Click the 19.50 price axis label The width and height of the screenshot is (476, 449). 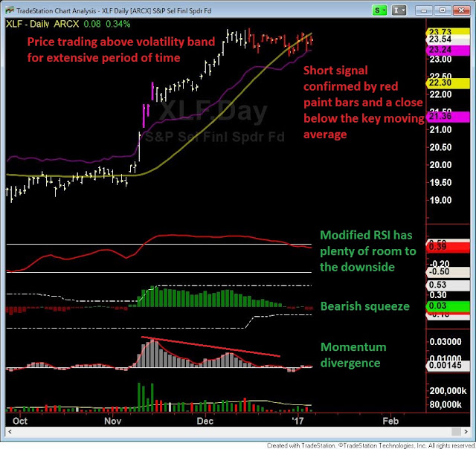coord(440,183)
